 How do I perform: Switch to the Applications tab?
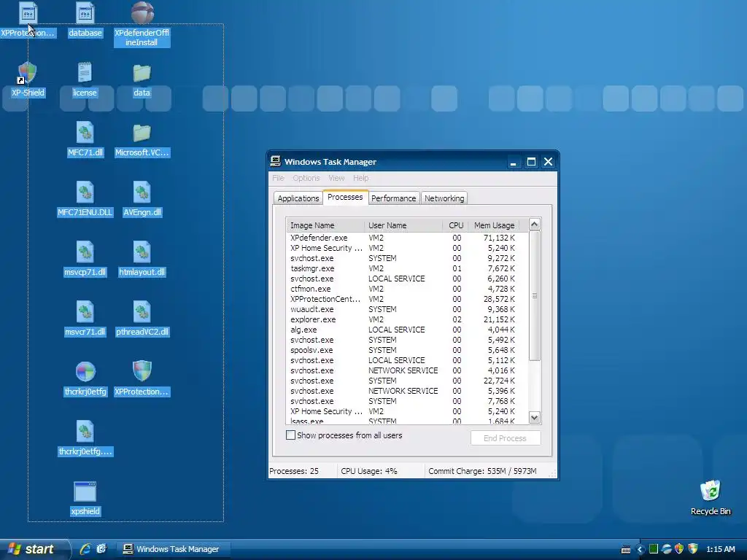pos(298,198)
